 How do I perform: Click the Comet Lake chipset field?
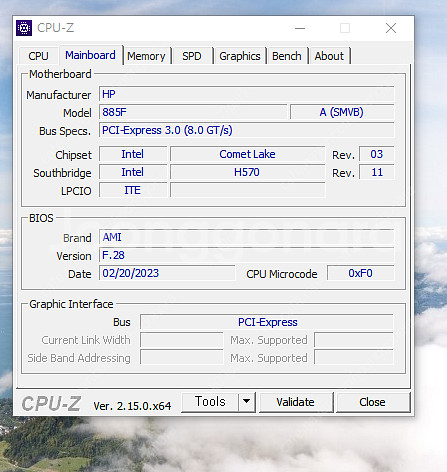click(x=247, y=154)
